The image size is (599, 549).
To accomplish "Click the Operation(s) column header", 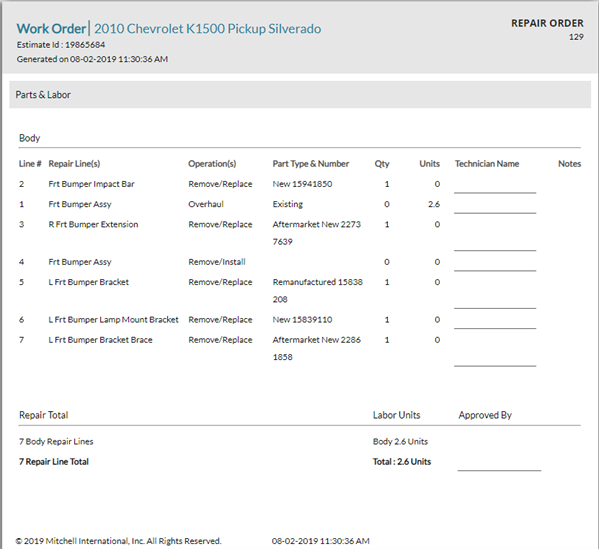I will click(212, 164).
